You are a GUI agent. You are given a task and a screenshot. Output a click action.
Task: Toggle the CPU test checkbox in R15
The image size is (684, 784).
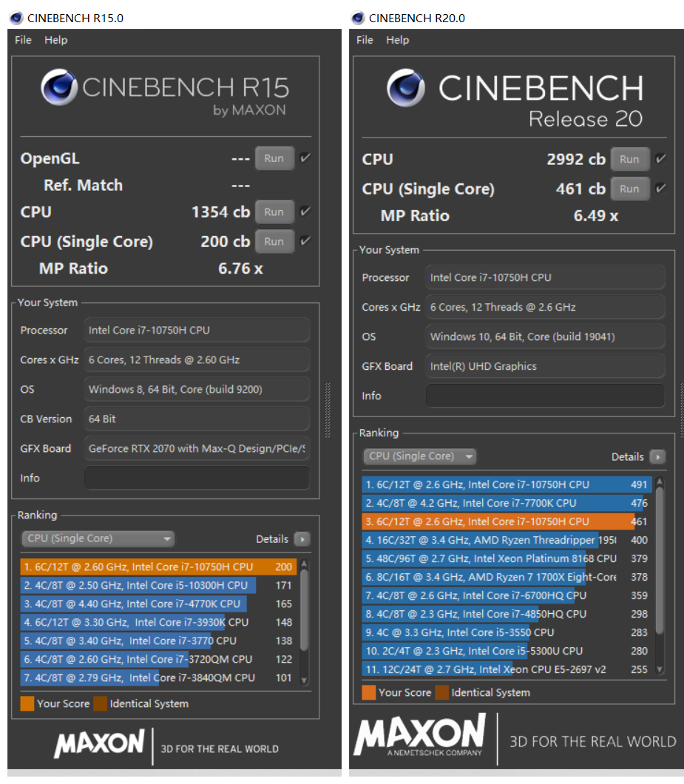point(305,212)
